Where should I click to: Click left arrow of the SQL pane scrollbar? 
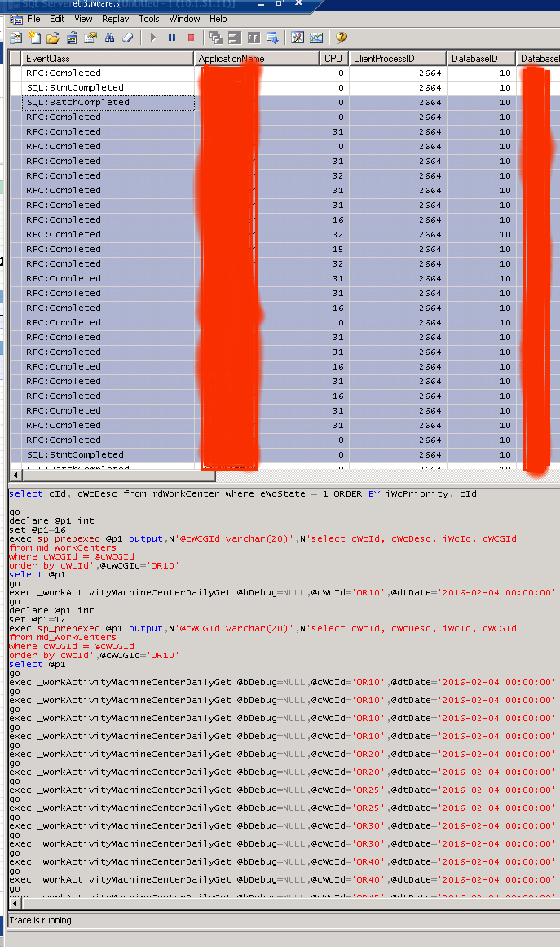tap(15, 904)
